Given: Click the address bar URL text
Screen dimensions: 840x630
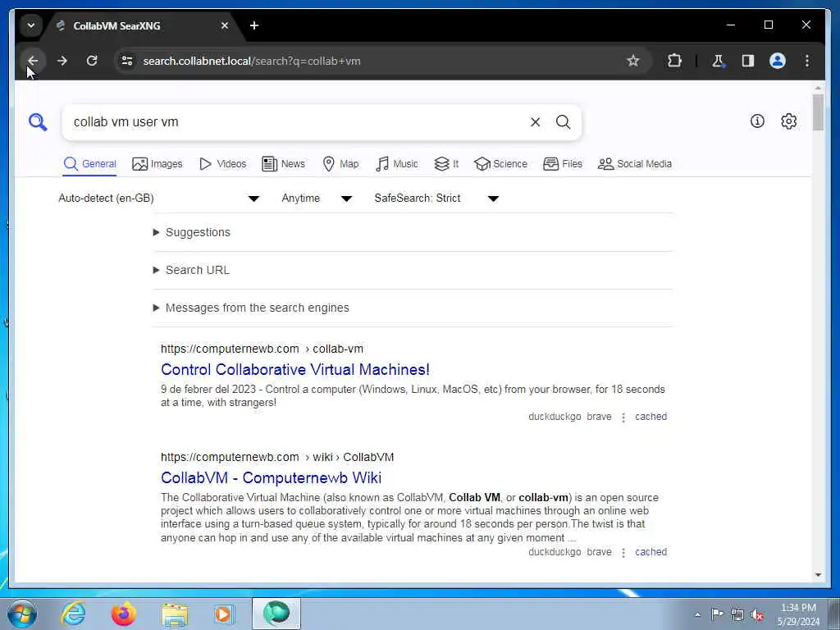Looking at the screenshot, I should coord(252,61).
